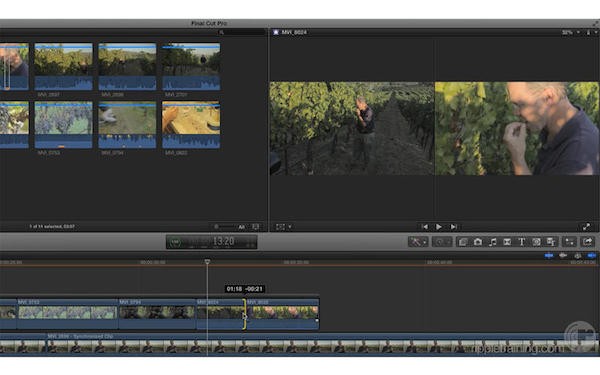The image size is (600, 375).
Task: Toggle audio skimming in the timeline
Action: [x=563, y=256]
